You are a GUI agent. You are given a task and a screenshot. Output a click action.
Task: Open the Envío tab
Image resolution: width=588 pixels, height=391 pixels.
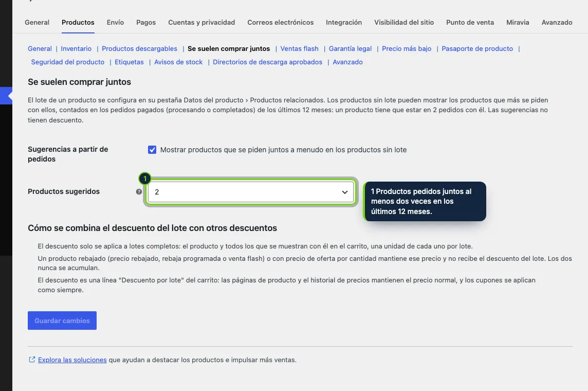[x=115, y=22]
